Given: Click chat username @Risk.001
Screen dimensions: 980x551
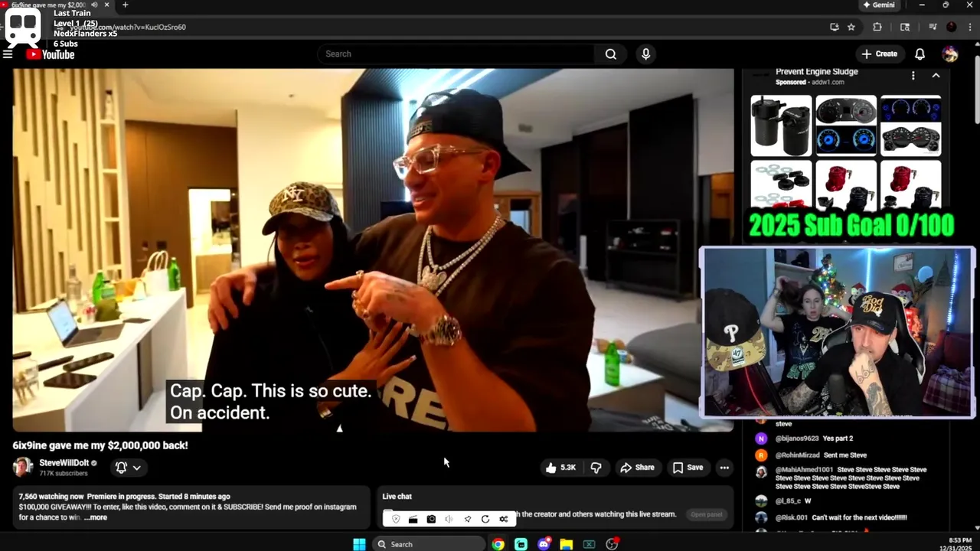Looking at the screenshot, I should coord(792,517).
